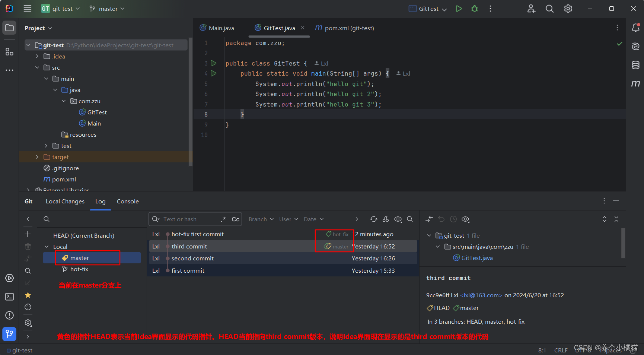Open the Notifications bell
The width and height of the screenshot is (644, 355).
click(635, 28)
